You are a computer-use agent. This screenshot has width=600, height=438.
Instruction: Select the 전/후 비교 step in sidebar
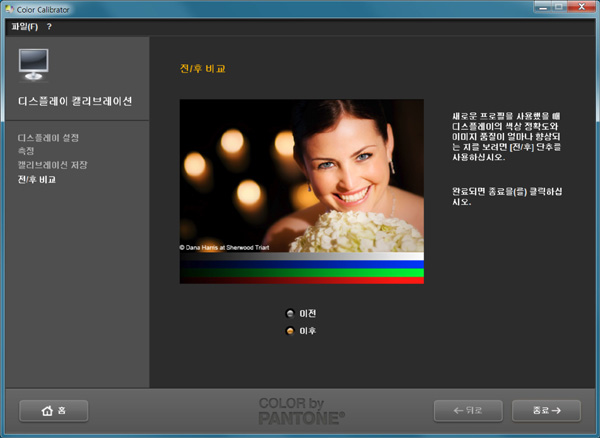38,180
